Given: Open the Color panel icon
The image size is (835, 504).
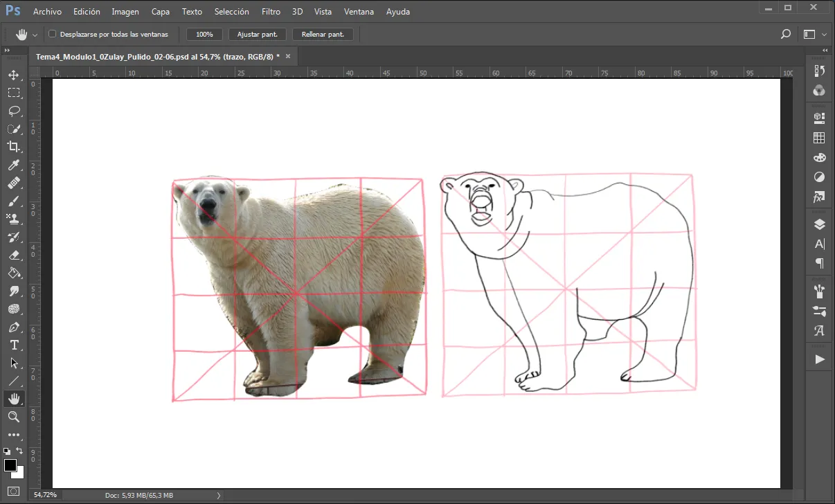Looking at the screenshot, I should tap(820, 90).
